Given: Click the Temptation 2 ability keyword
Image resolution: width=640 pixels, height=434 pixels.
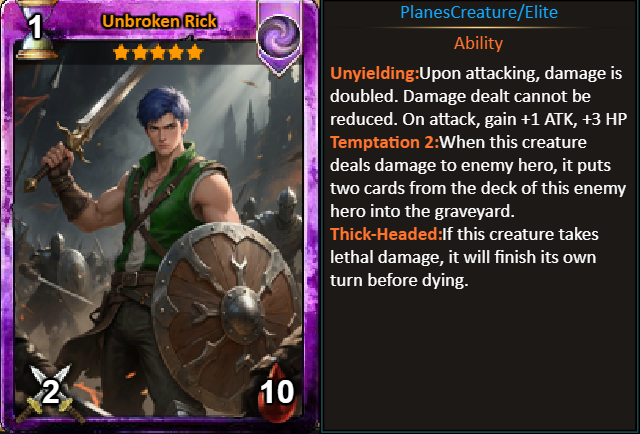Looking at the screenshot, I should coord(384,142).
